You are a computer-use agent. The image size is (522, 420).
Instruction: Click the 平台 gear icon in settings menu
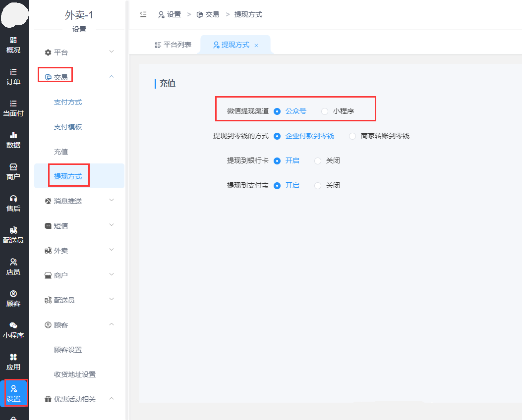pyautogui.click(x=48, y=52)
